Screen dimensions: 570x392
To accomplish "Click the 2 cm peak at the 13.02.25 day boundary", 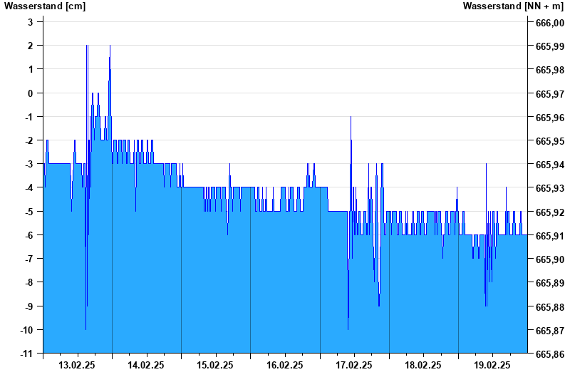I will pos(110,46).
